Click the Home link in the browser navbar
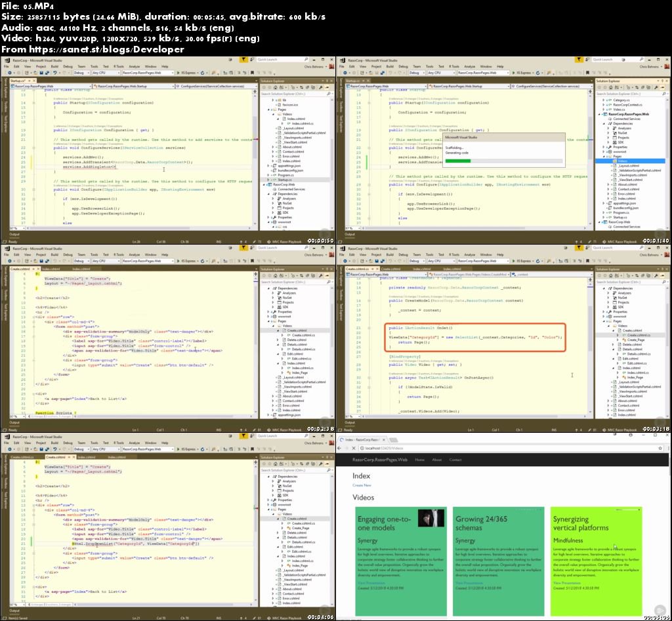672x621 pixels. tap(419, 460)
